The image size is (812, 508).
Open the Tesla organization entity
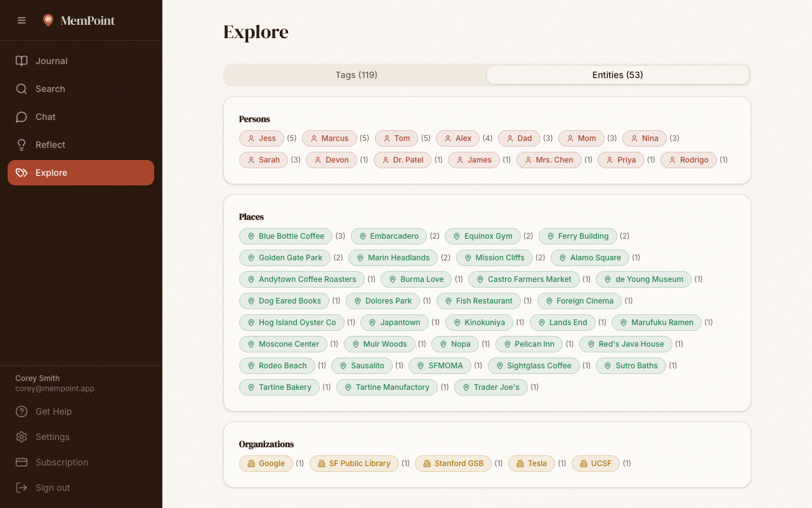click(x=531, y=464)
